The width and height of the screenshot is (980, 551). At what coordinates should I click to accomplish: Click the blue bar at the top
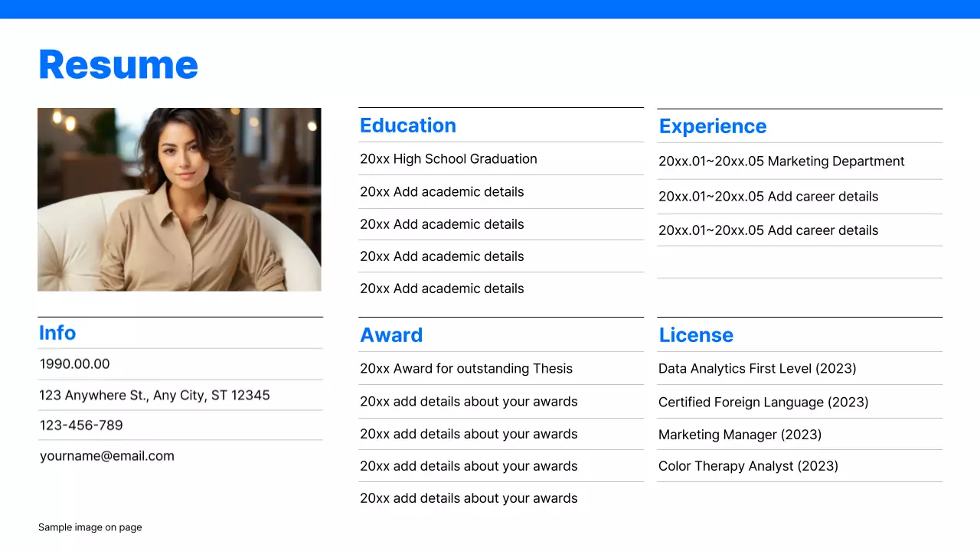point(490,8)
